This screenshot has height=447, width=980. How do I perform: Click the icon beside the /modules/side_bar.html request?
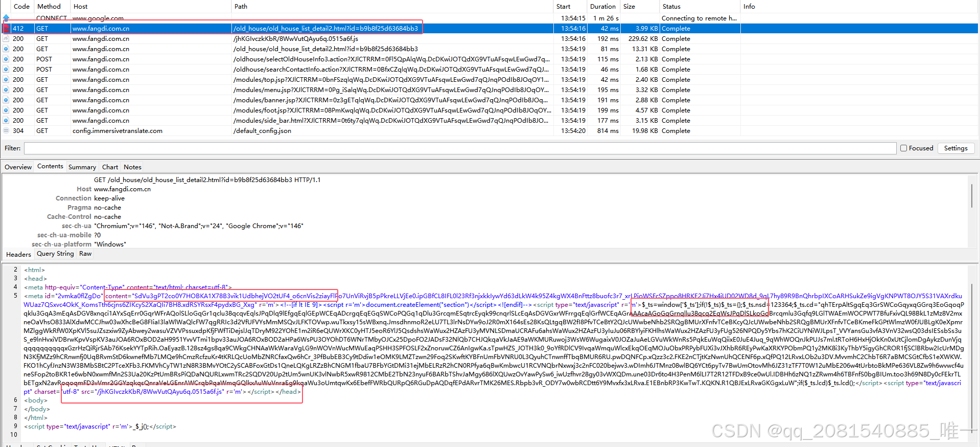(x=6, y=121)
